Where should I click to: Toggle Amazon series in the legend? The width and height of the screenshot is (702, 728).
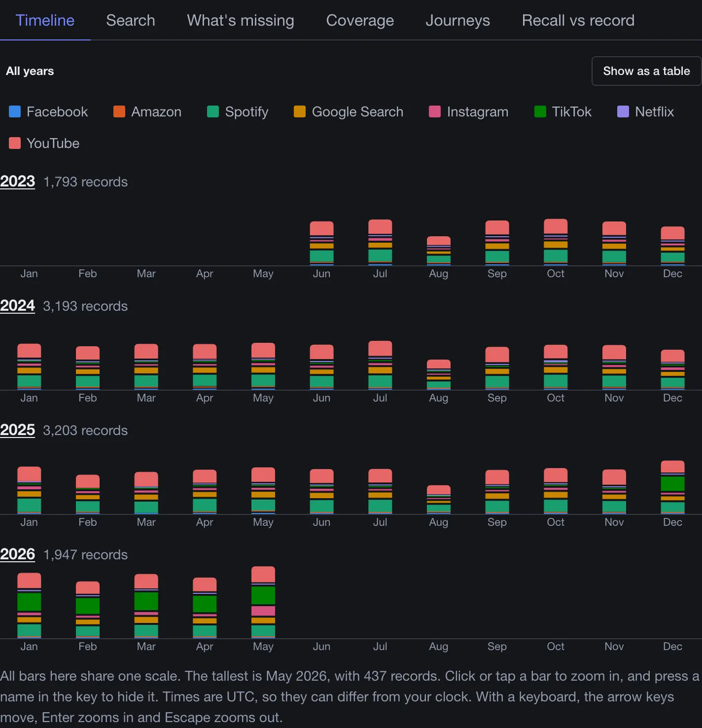[x=147, y=112]
